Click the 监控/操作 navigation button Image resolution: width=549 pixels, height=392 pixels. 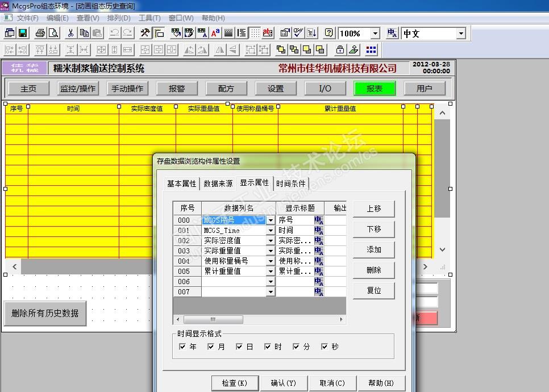78,89
